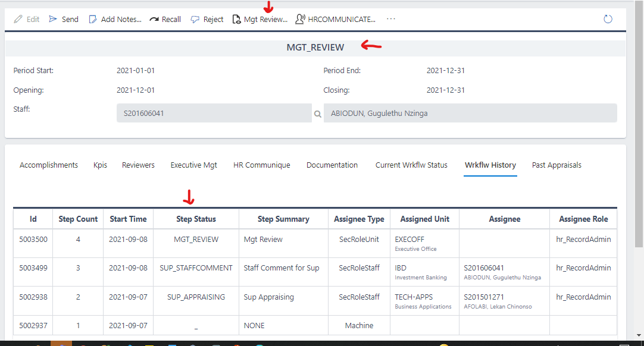Go to the Executive Mgt tab

(x=193, y=165)
